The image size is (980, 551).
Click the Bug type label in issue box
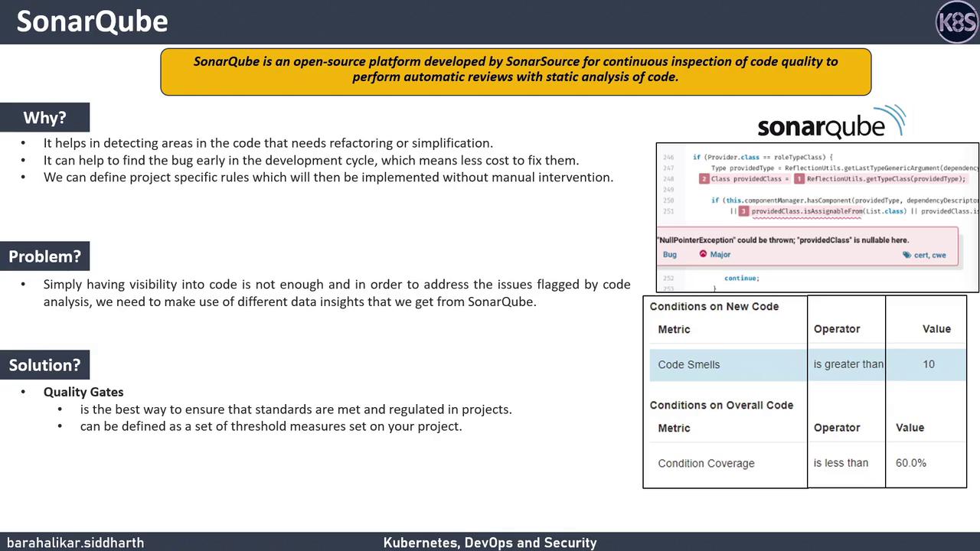tap(670, 255)
